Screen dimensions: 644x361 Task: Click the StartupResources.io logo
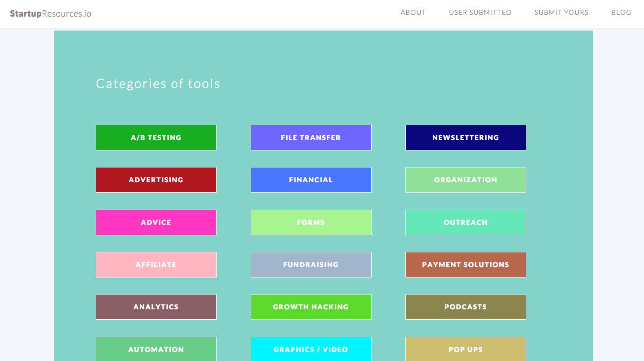click(x=50, y=13)
